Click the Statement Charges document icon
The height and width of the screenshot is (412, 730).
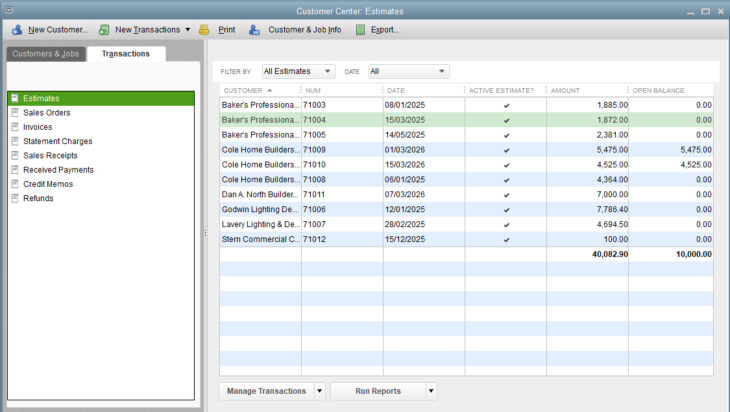click(15, 141)
